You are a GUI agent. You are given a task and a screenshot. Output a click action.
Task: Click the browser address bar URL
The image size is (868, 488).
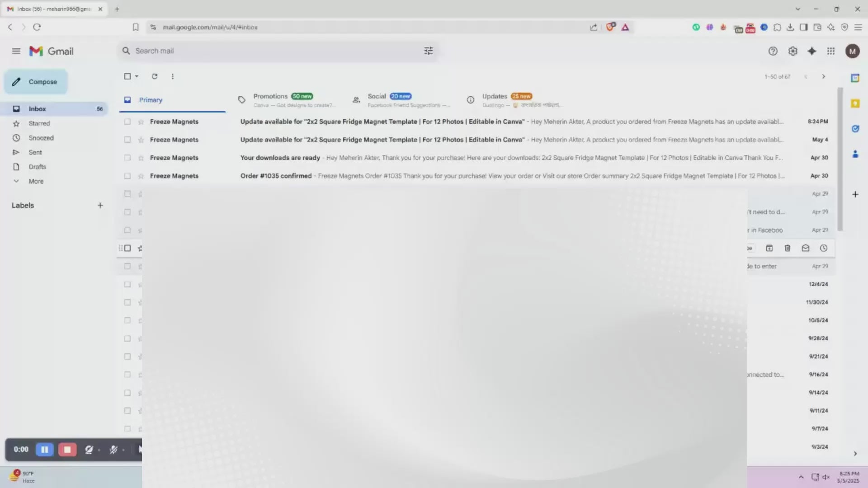click(x=210, y=27)
